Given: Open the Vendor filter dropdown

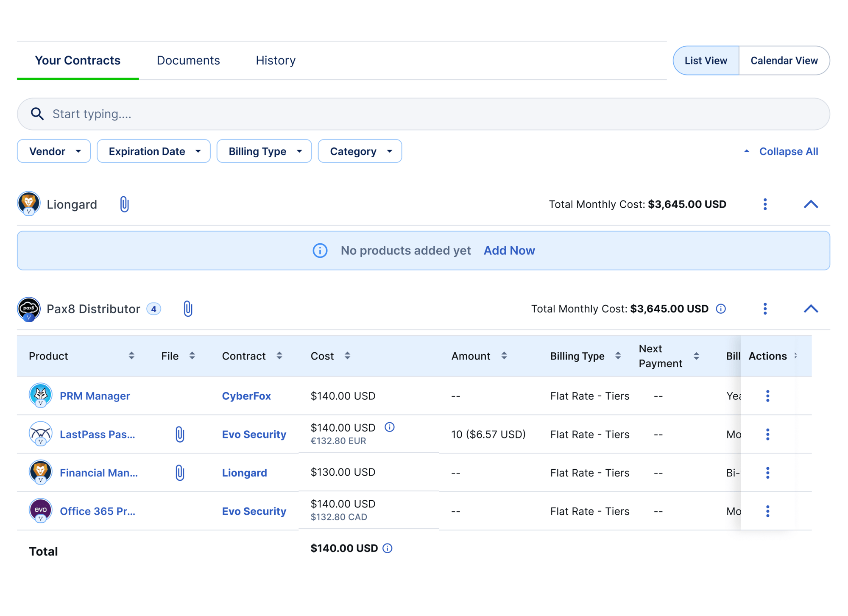Looking at the screenshot, I should tap(54, 151).
